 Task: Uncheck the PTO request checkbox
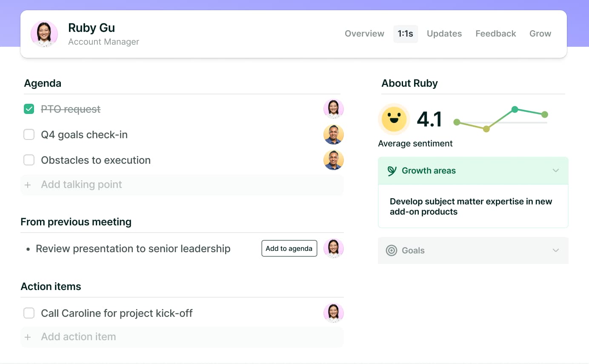click(x=29, y=109)
